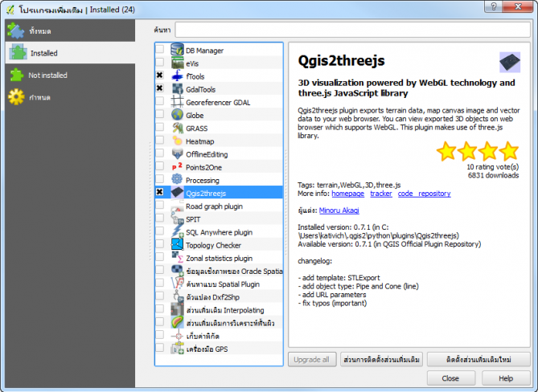The width and height of the screenshot is (538, 392).
Task: Click the SQL Anywhere plugin icon
Action: tap(177, 231)
